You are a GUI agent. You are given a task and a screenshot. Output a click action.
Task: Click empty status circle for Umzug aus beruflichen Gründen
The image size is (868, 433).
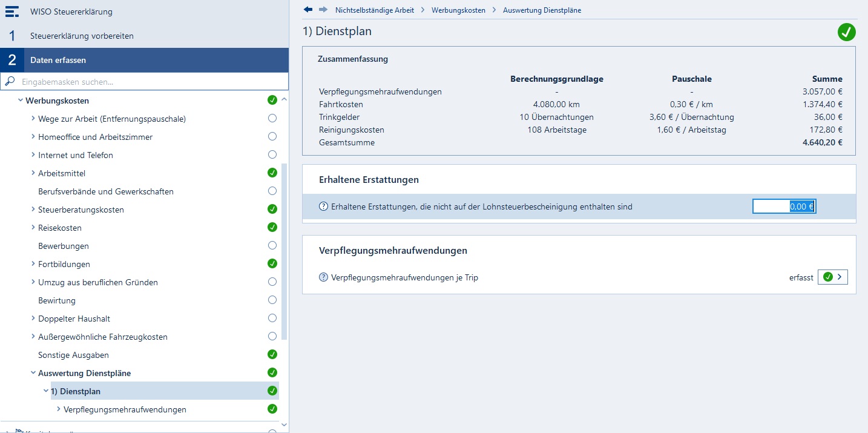[x=272, y=282]
